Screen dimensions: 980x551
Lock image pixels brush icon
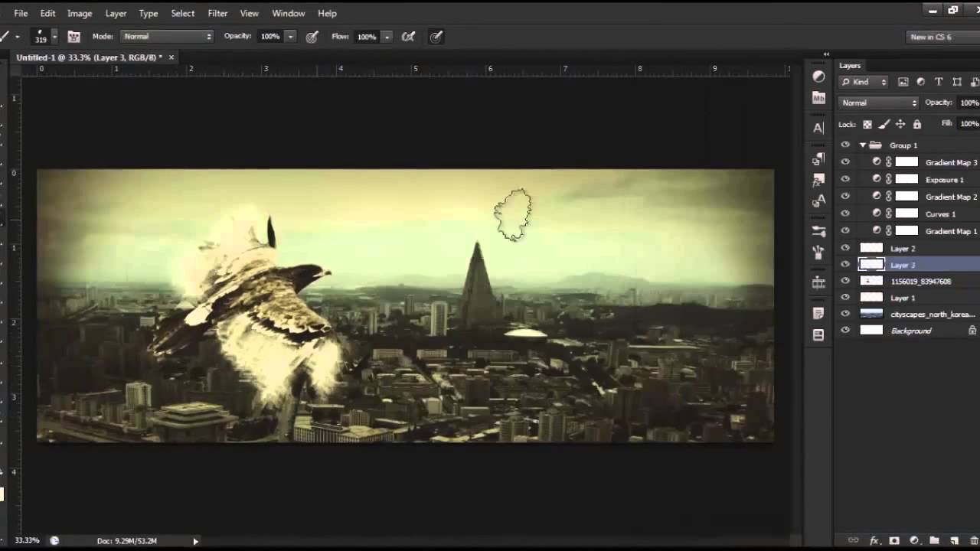(884, 124)
